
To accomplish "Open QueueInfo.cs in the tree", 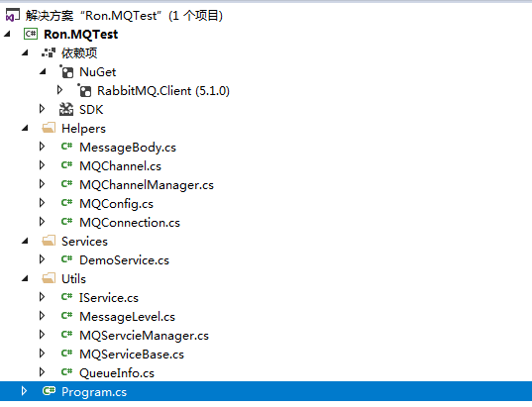I will point(117,373).
